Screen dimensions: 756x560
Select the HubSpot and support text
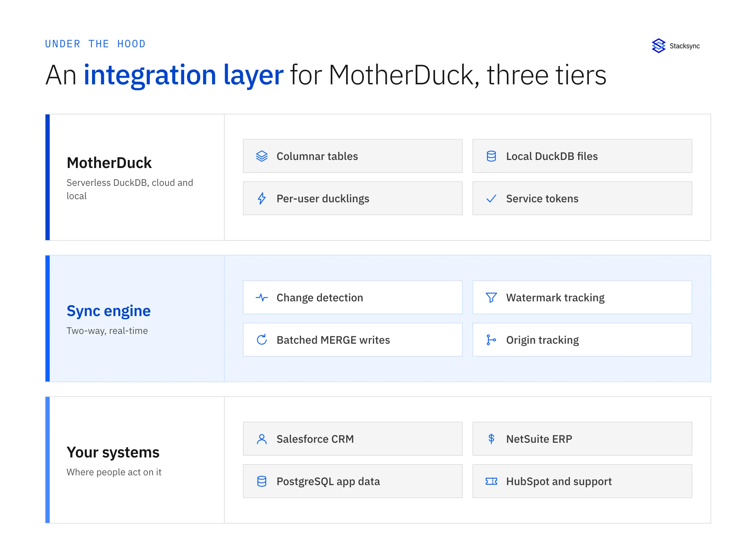[x=559, y=481]
